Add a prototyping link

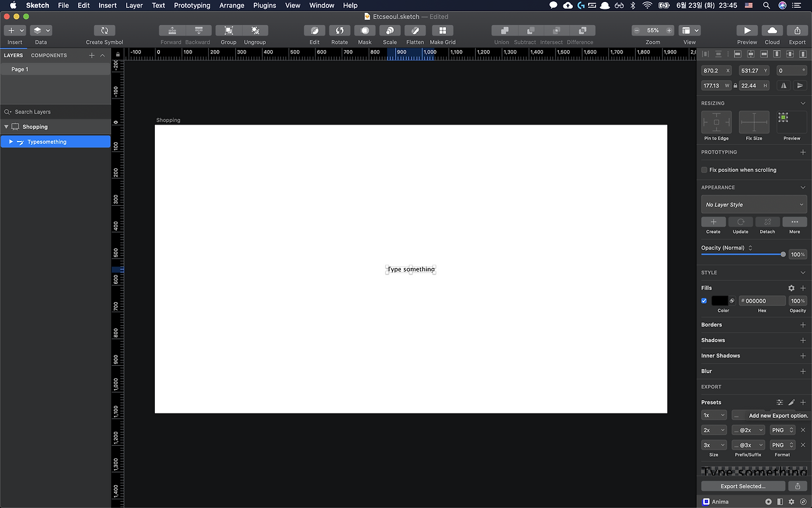click(x=803, y=152)
